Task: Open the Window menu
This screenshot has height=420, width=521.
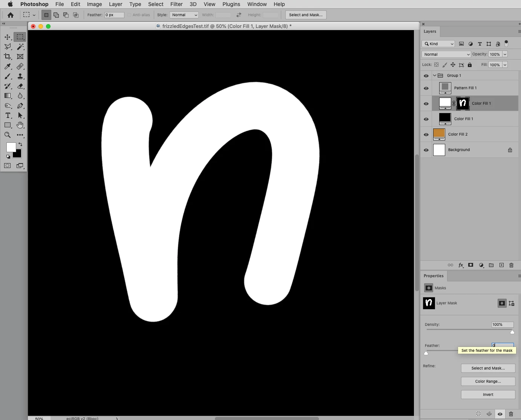Action: pos(257,4)
